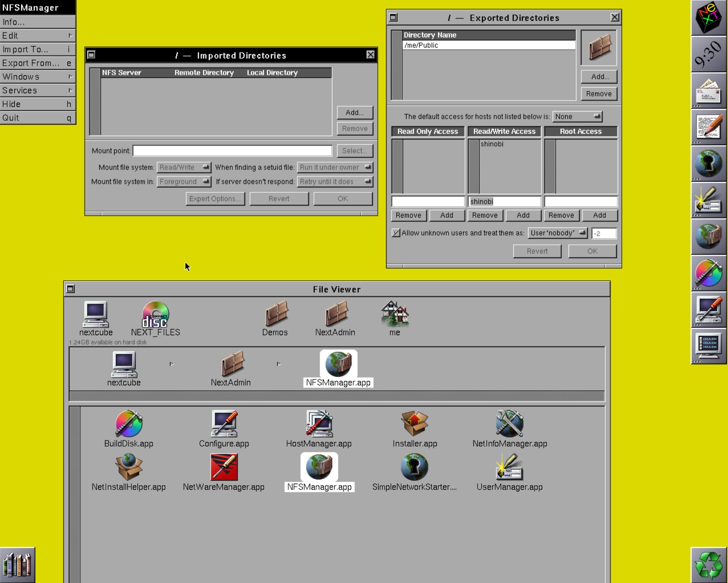The image size is (728, 583).
Task: Choose Export From... menu item
Action: point(38,63)
